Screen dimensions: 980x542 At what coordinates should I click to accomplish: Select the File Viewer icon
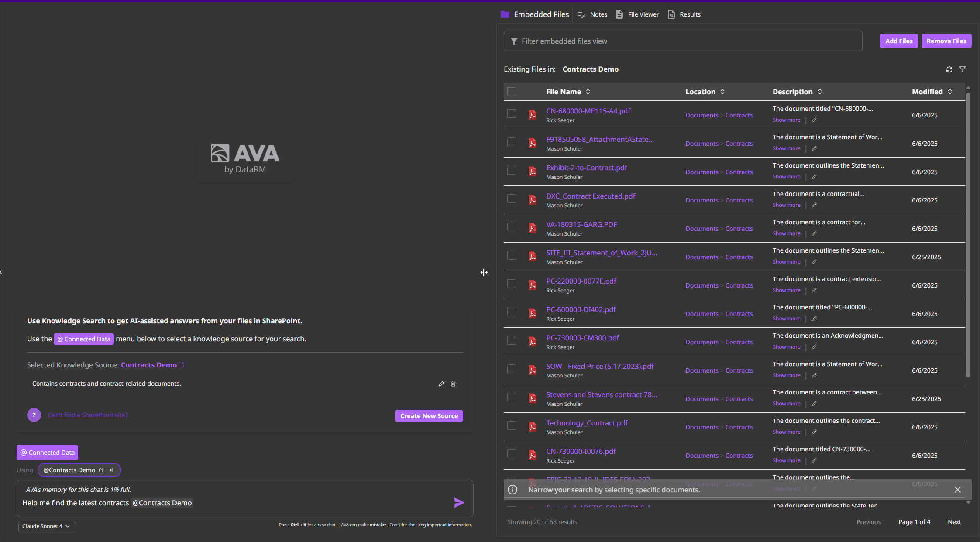click(619, 14)
